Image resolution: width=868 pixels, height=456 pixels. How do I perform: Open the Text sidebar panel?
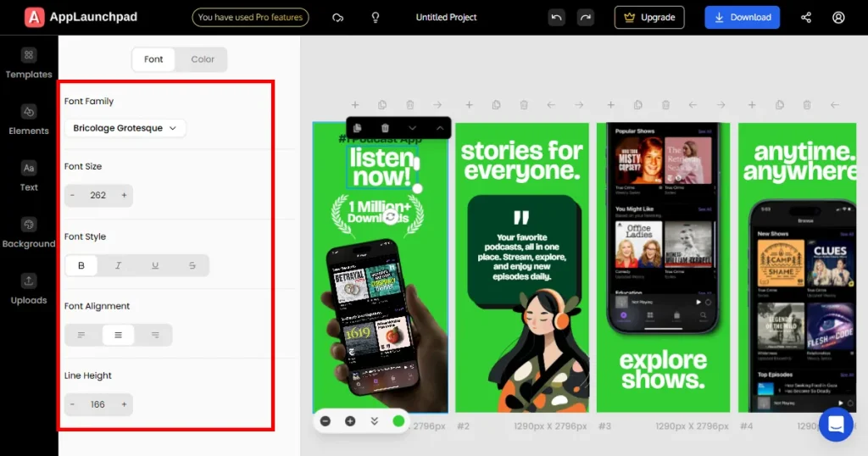(29, 176)
